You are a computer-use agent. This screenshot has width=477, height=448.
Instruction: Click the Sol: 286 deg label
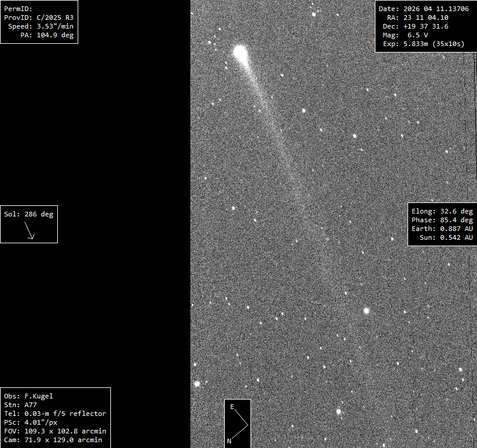tap(28, 214)
